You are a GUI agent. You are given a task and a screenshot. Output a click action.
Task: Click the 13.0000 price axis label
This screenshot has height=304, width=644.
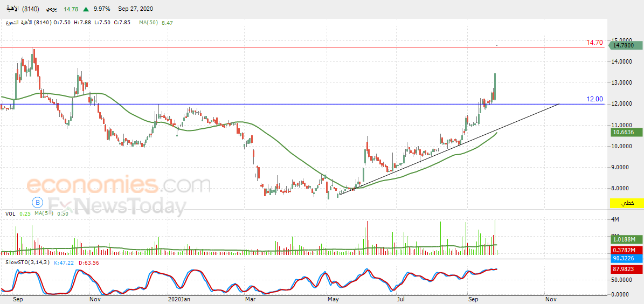click(x=621, y=82)
